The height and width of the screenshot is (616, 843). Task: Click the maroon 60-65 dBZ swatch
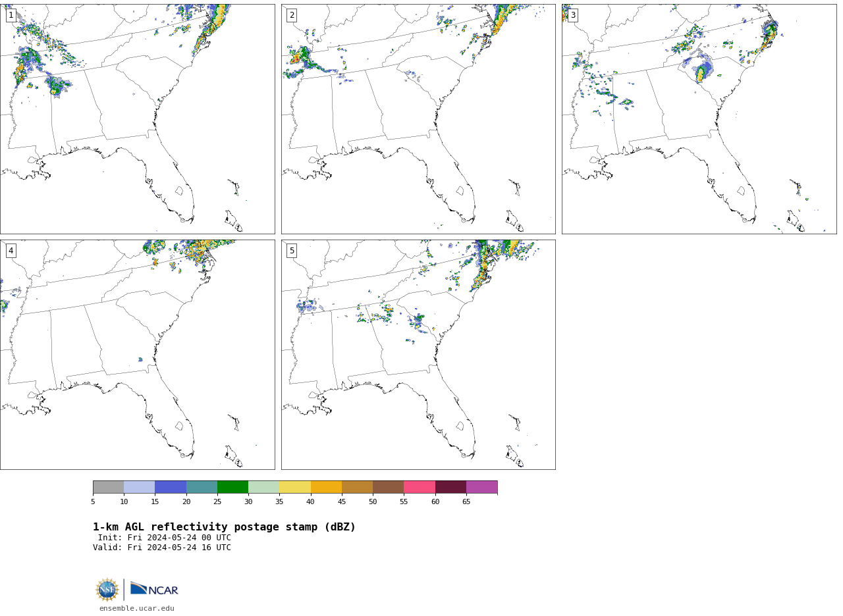pos(450,487)
